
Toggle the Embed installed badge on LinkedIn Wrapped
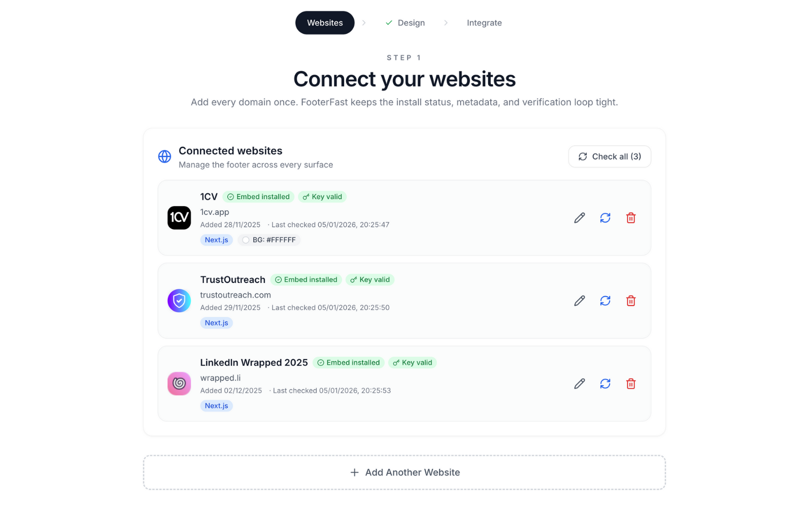pyautogui.click(x=349, y=362)
